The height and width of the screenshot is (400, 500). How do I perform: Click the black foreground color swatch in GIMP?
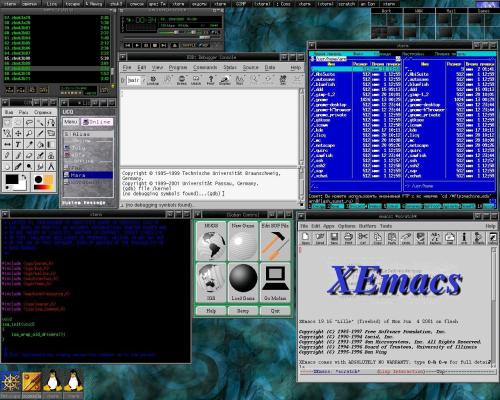(12, 180)
